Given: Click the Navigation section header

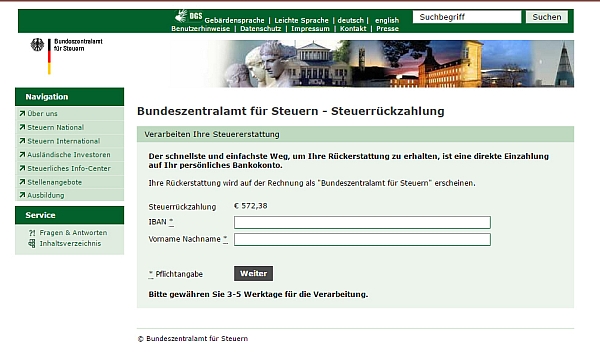Looking at the screenshot, I should 70,97.
